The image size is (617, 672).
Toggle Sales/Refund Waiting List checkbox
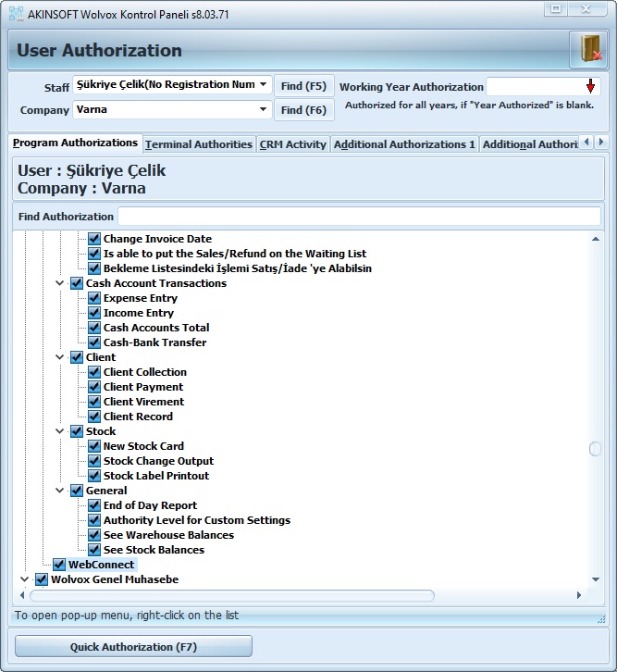[x=94, y=254]
